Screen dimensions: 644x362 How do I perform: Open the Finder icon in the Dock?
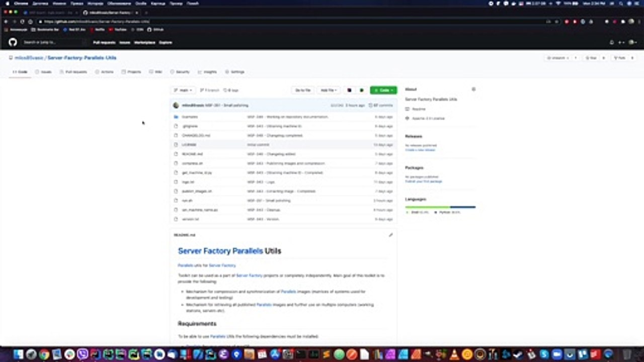[18, 354]
